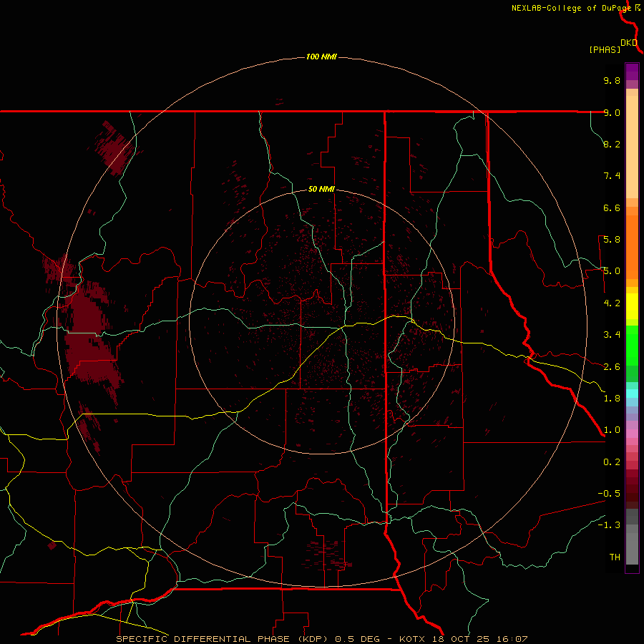
Task: Click the 1.8 value on the scale
Action: point(612,399)
